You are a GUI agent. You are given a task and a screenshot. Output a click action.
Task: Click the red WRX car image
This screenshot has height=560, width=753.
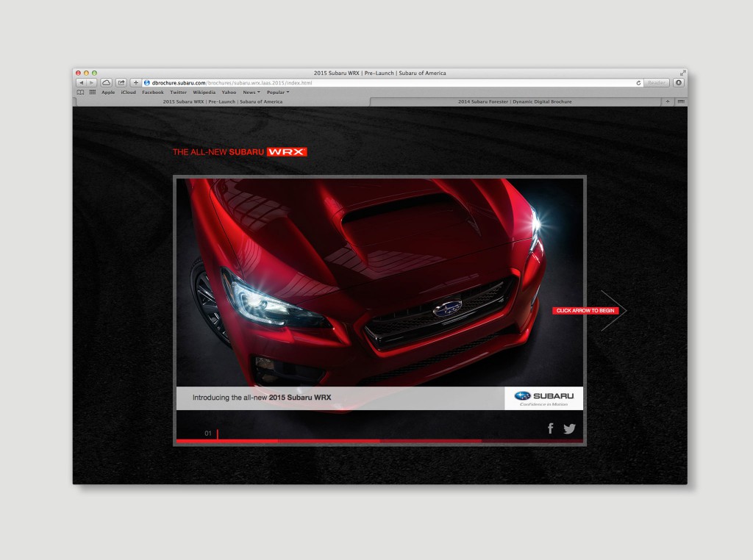[379, 283]
